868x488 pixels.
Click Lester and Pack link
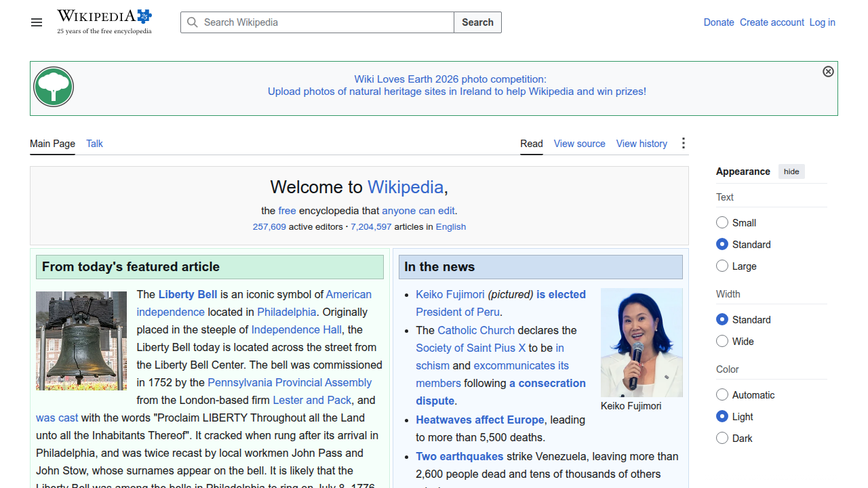pyautogui.click(x=312, y=400)
